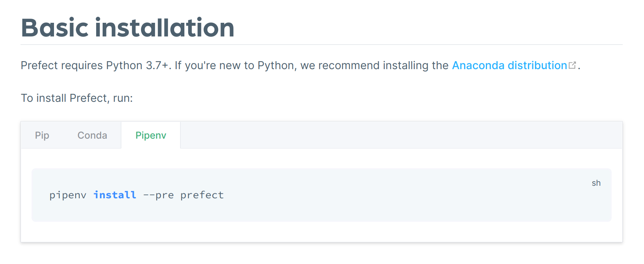
Task: Click the "Basic installation" heading
Action: pyautogui.click(x=128, y=28)
